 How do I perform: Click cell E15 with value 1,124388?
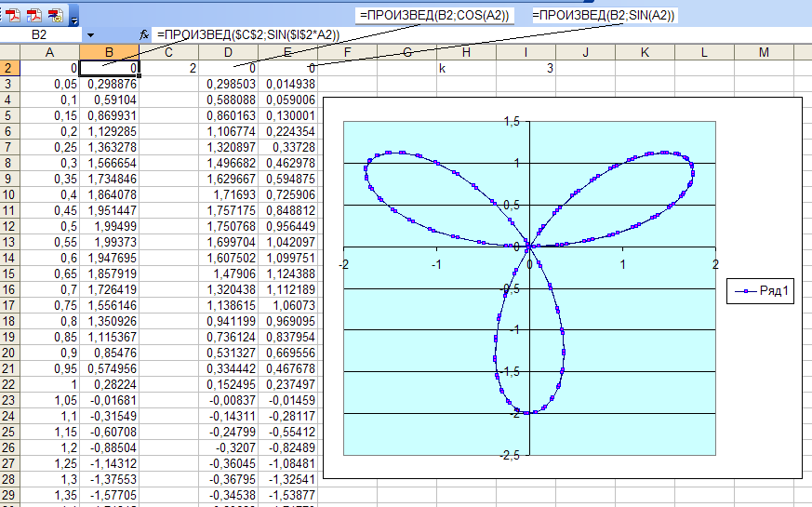coord(288,274)
